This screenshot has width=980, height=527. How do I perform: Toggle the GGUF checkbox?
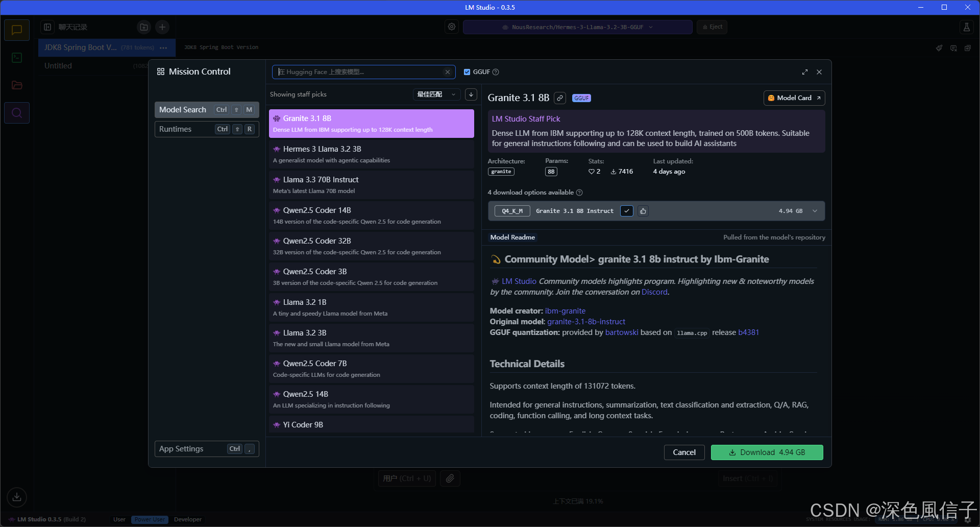pyautogui.click(x=467, y=72)
